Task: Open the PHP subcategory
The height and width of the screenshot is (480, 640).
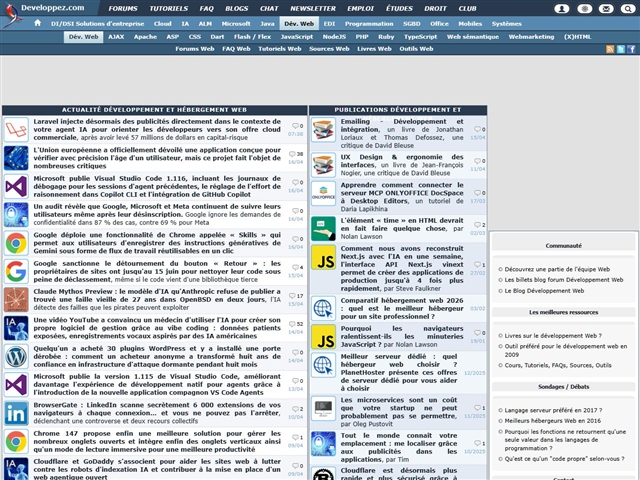Action: pos(362,37)
